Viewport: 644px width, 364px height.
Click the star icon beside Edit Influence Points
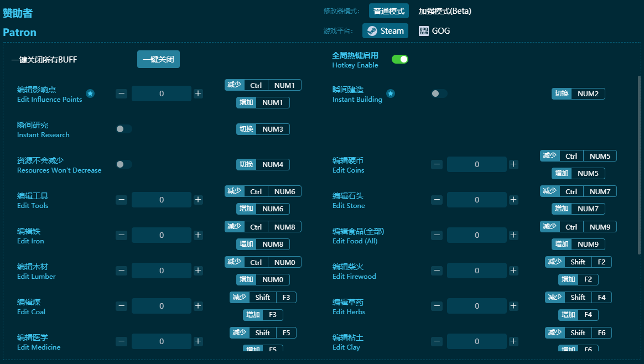tap(90, 94)
